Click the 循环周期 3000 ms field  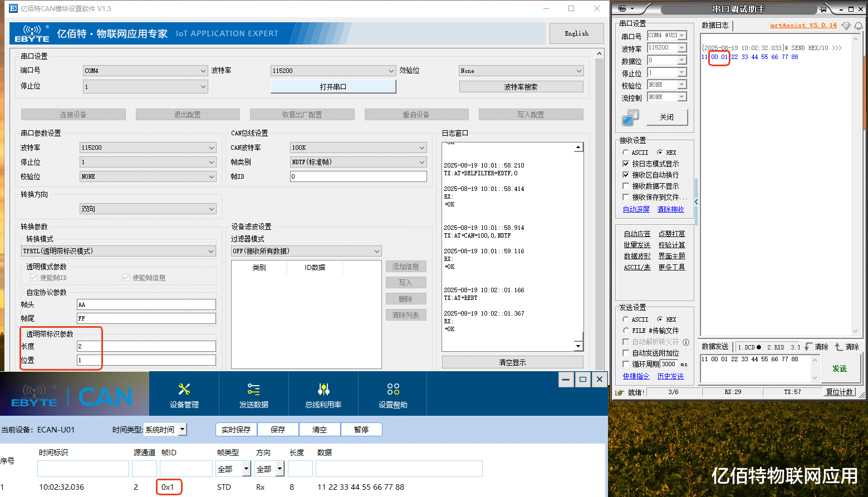[669, 364]
